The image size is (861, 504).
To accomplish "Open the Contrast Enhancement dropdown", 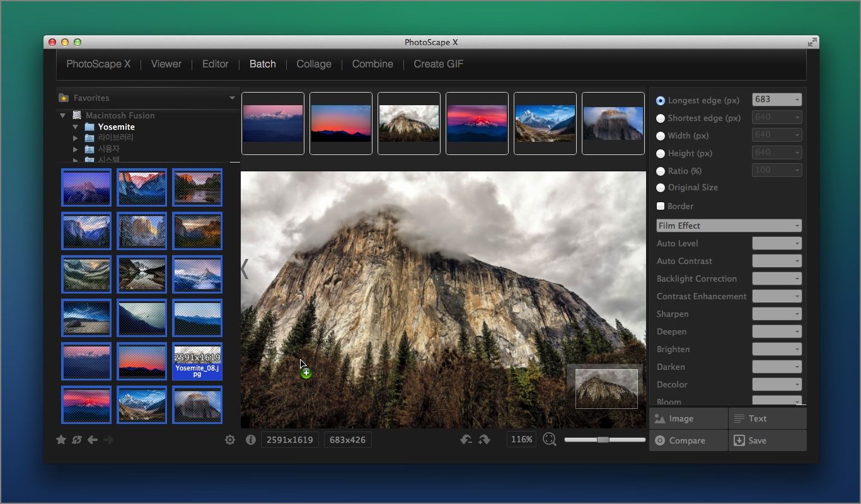I will pyautogui.click(x=777, y=296).
